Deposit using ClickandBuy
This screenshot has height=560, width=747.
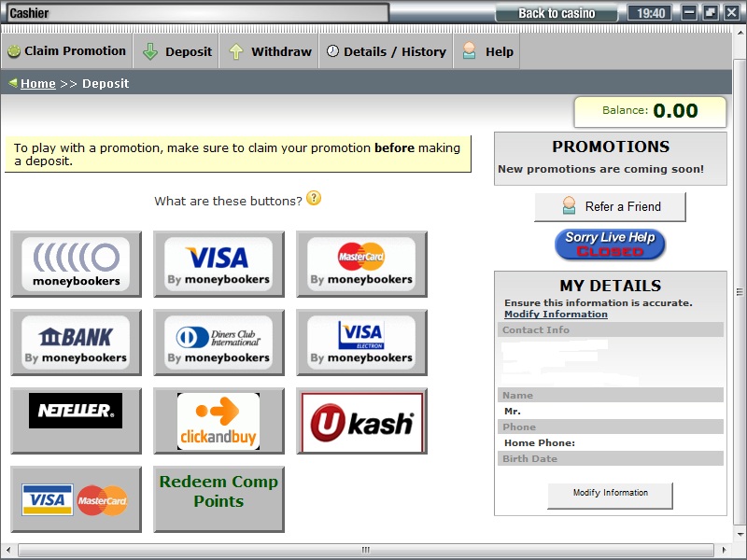(x=218, y=421)
